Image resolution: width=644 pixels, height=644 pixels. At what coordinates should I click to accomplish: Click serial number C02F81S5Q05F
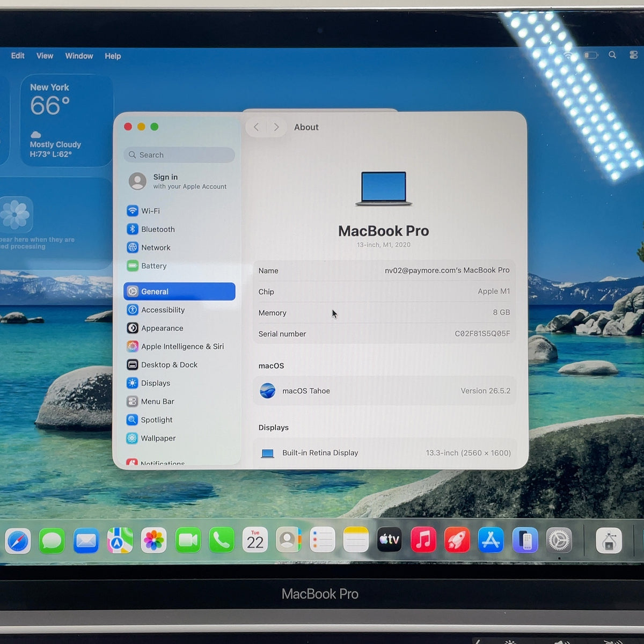coord(482,334)
